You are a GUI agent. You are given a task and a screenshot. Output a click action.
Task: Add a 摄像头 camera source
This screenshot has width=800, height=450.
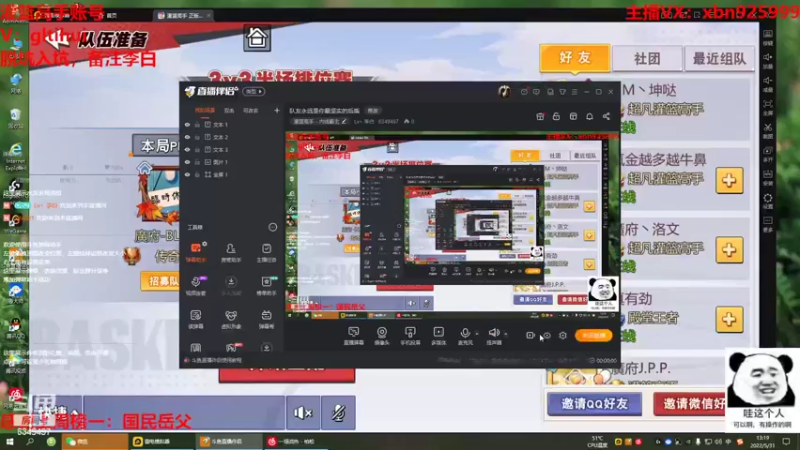pos(382,336)
